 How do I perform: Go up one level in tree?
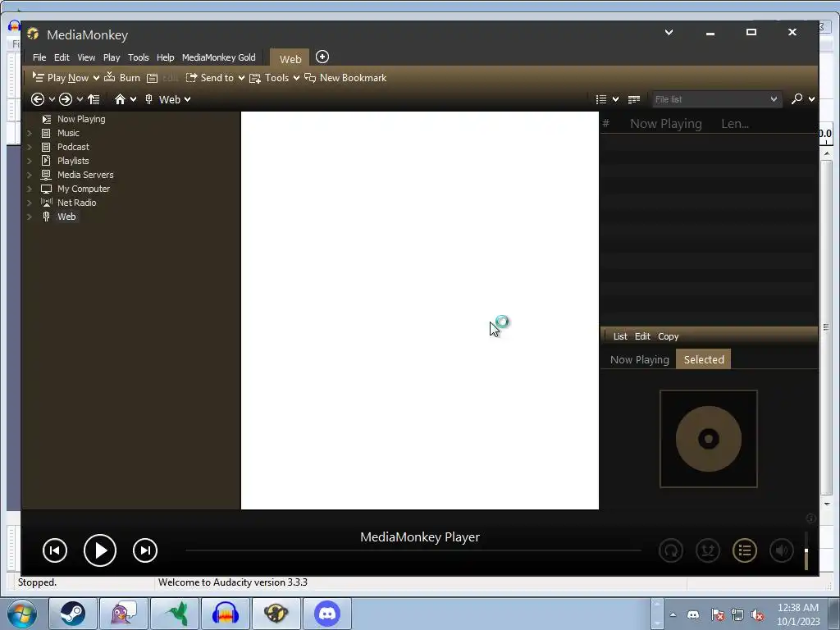coord(94,99)
